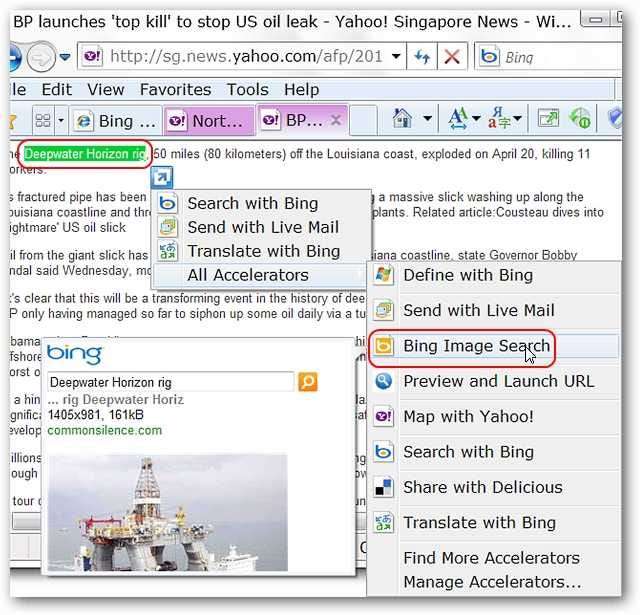Viewport: 640px width, 615px height.
Task: Click Find More Accelerators
Action: point(491,557)
